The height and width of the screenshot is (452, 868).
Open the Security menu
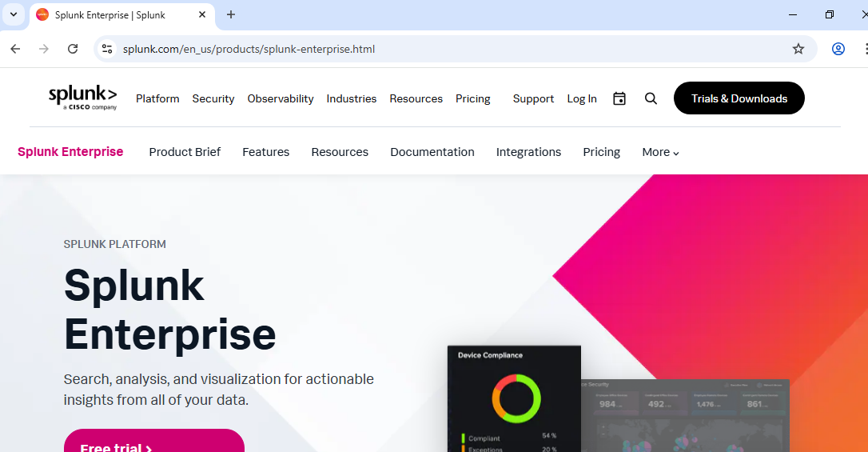tap(213, 98)
